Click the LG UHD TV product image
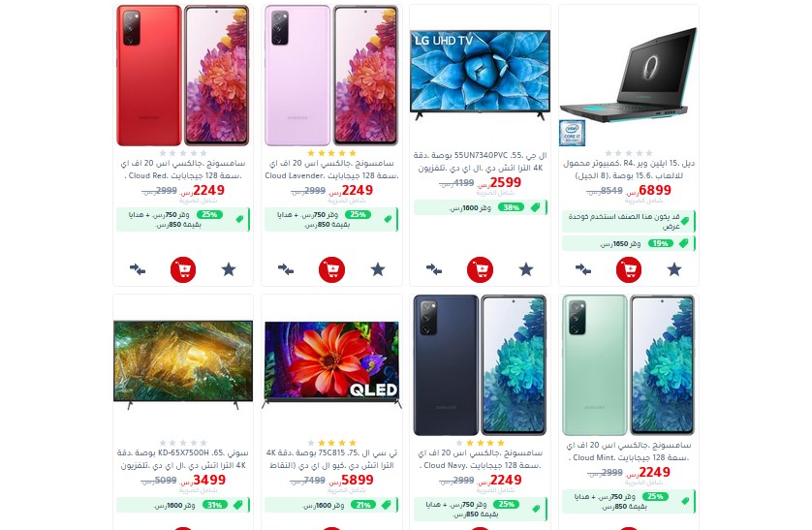Screen dimensions: 812x530 pyautogui.click(x=480, y=75)
